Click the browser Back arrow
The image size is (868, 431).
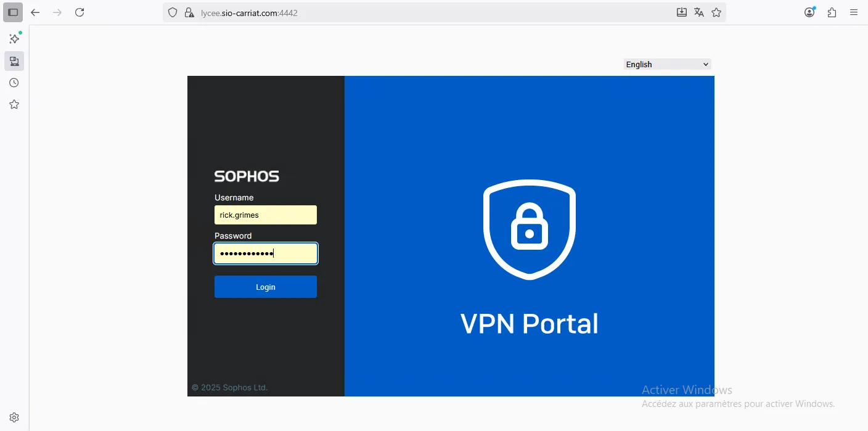(x=35, y=12)
